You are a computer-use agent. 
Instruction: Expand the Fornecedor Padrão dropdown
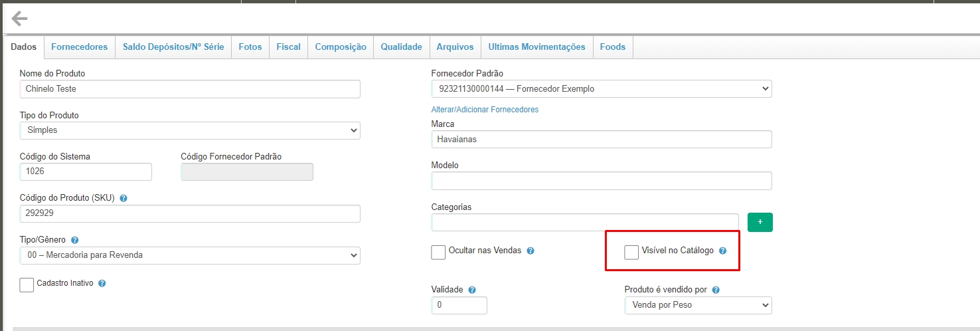(x=601, y=88)
